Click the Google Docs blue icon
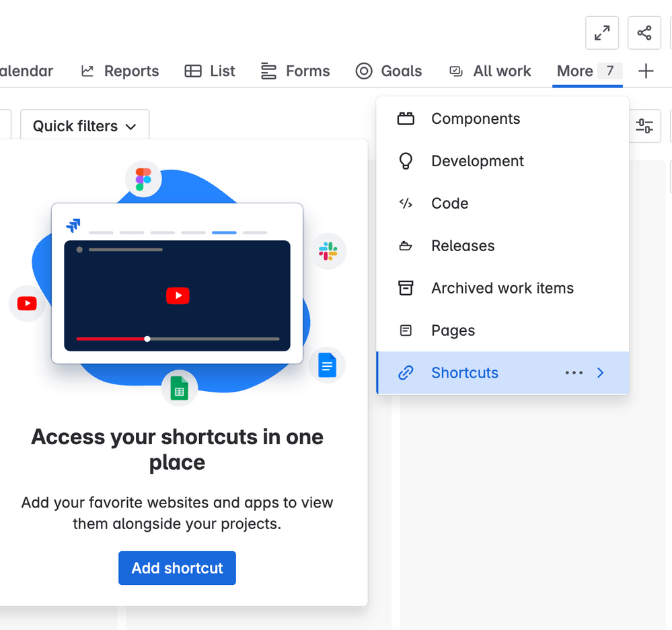This screenshot has height=630, width=672. [327, 365]
